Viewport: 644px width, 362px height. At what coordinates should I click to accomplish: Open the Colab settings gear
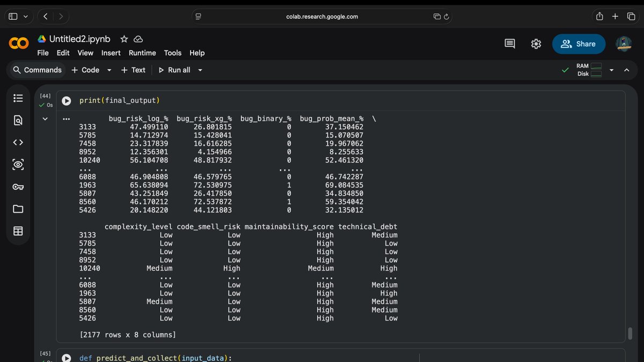pos(536,44)
